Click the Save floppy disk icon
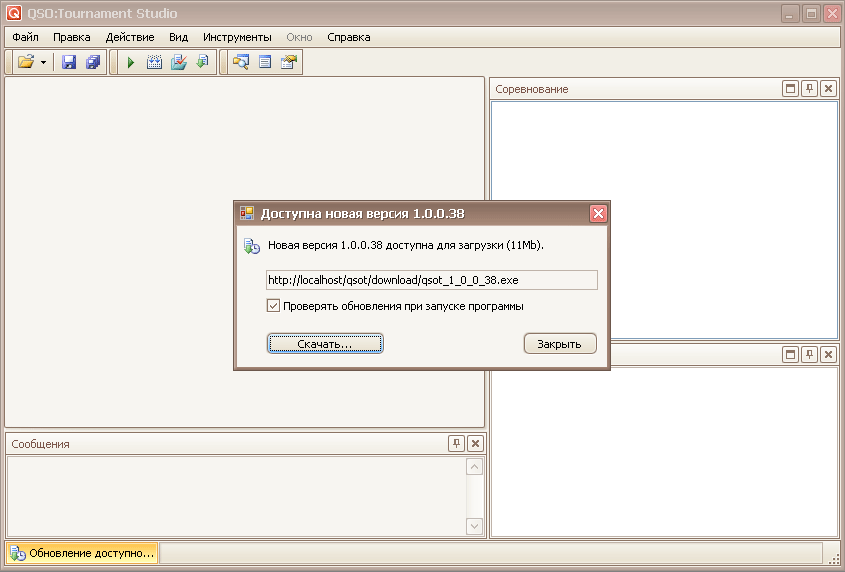 [68, 62]
